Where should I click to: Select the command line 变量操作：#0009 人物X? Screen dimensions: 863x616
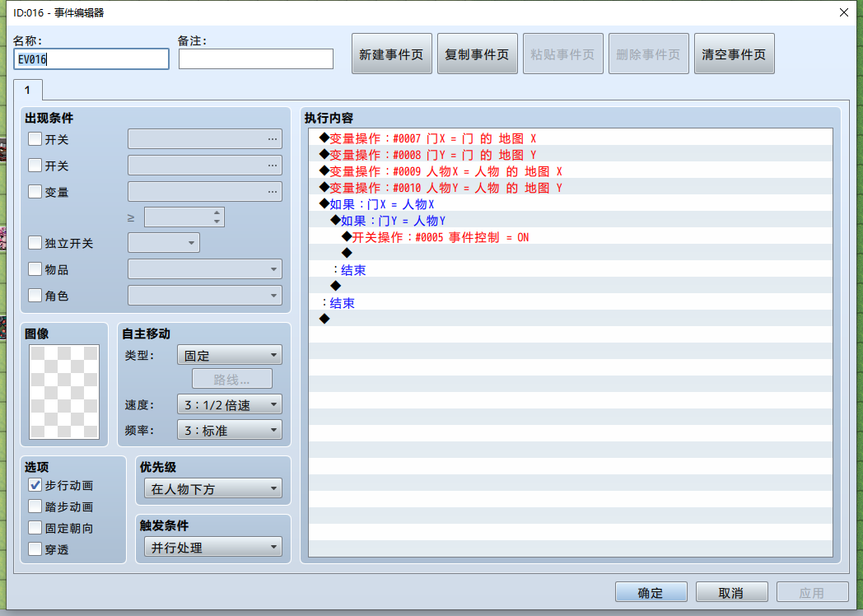point(570,170)
